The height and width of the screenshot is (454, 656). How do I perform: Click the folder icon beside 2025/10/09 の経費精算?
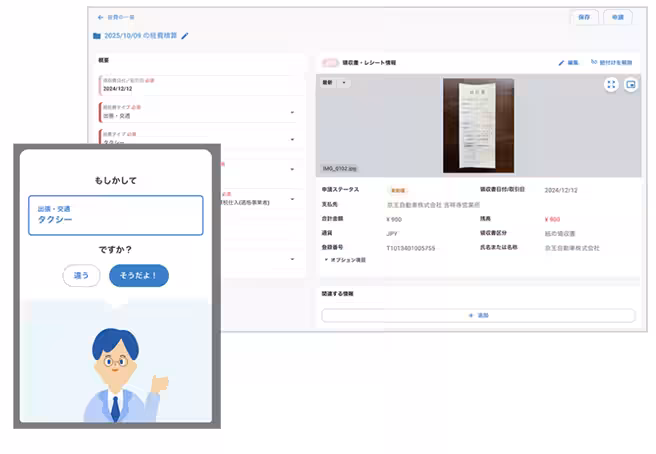point(97,36)
